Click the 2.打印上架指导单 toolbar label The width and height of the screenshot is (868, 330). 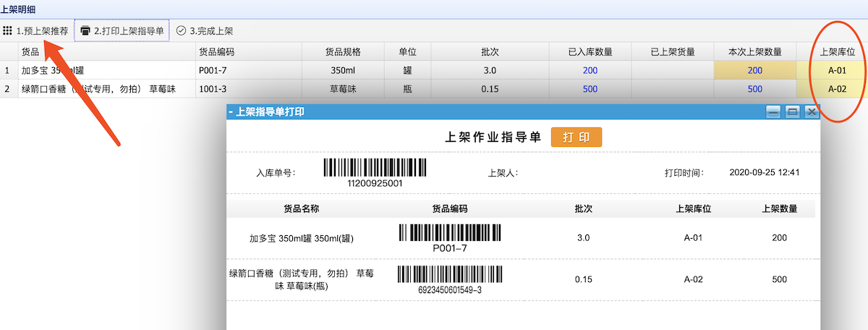click(129, 31)
